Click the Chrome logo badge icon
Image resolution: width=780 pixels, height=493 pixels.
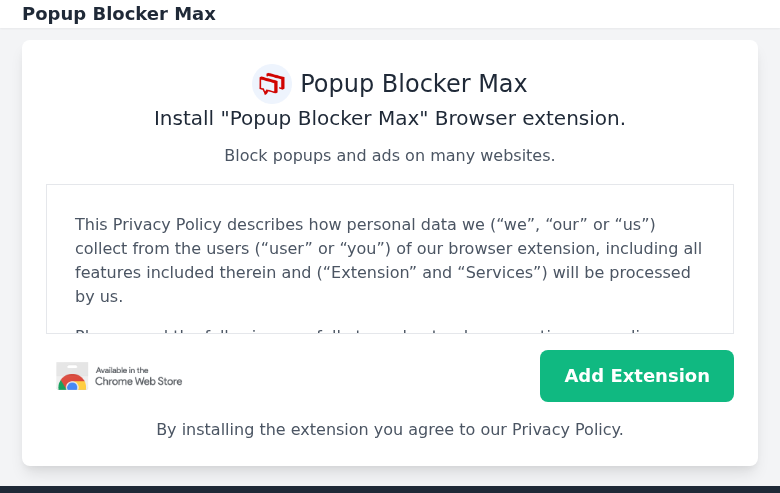click(x=72, y=376)
